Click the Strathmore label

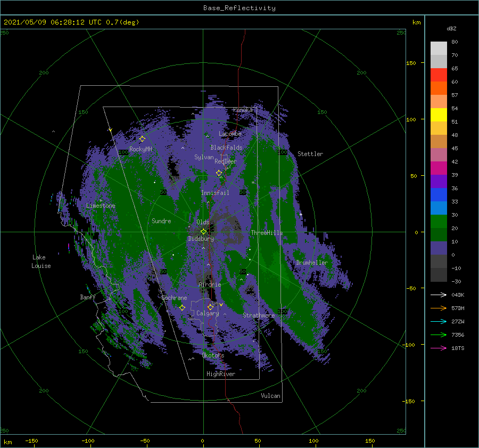click(x=259, y=315)
